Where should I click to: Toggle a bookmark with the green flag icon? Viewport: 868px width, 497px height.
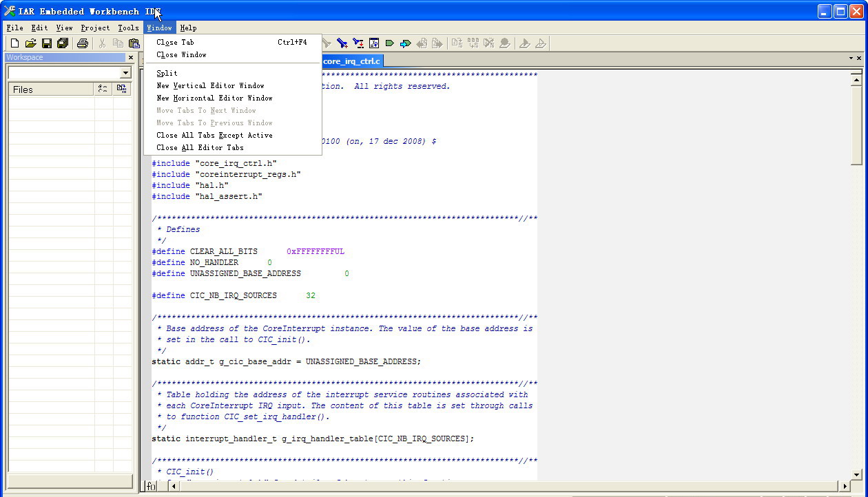click(x=389, y=43)
